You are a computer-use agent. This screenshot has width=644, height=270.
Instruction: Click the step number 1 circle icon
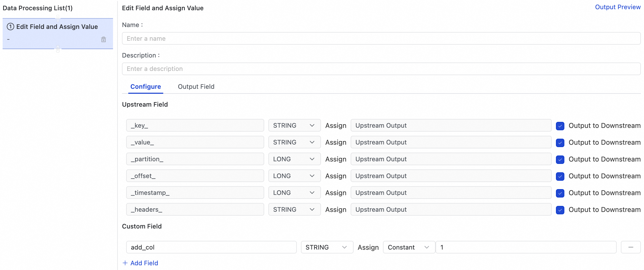point(10,27)
